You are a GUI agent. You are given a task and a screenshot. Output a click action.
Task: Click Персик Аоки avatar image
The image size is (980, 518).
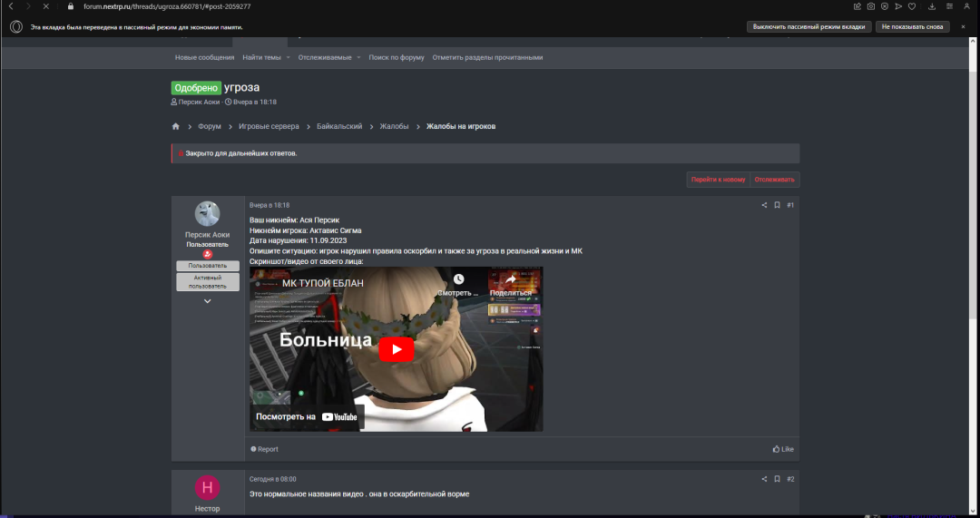207,214
